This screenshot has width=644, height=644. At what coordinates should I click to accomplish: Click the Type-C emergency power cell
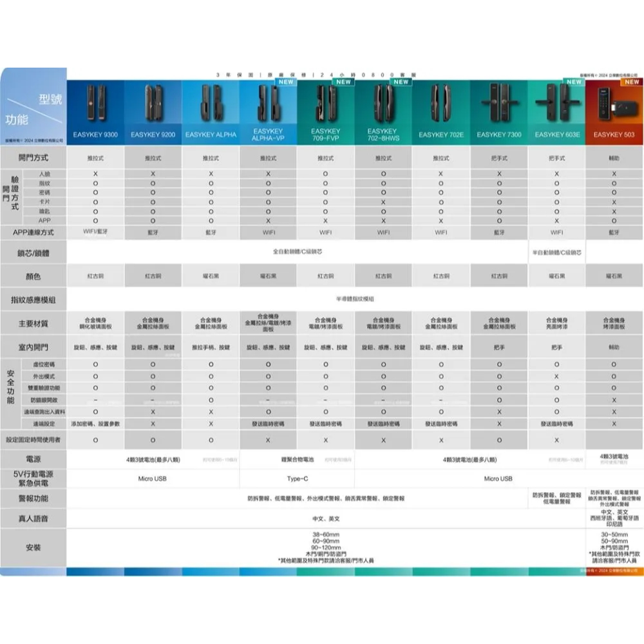pos(297,478)
